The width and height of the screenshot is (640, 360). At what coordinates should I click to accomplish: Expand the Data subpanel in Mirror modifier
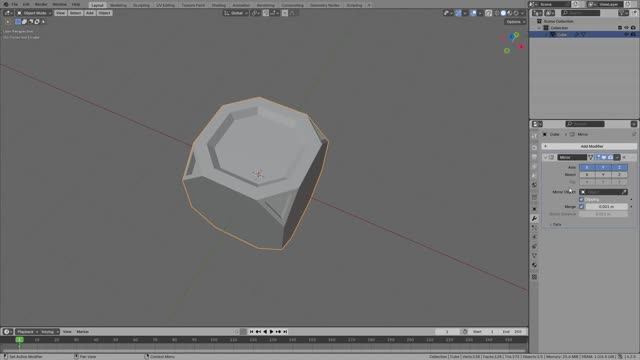pos(556,224)
